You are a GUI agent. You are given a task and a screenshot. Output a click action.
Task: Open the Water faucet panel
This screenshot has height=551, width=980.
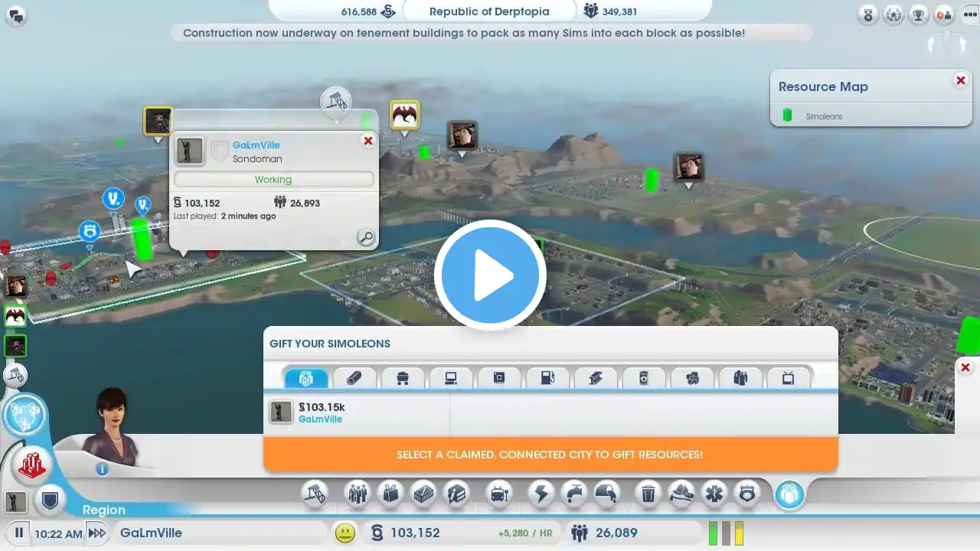(573, 494)
